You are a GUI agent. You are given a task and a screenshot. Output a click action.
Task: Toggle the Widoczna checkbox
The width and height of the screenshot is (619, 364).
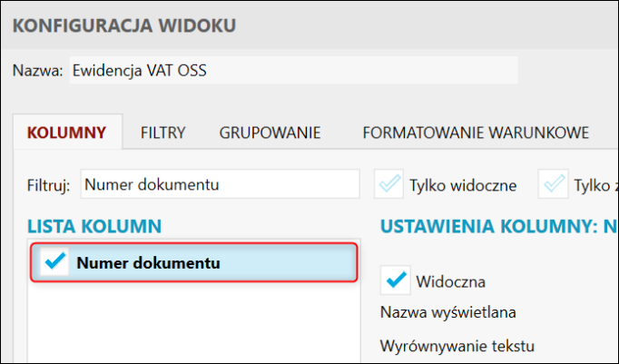point(396,280)
